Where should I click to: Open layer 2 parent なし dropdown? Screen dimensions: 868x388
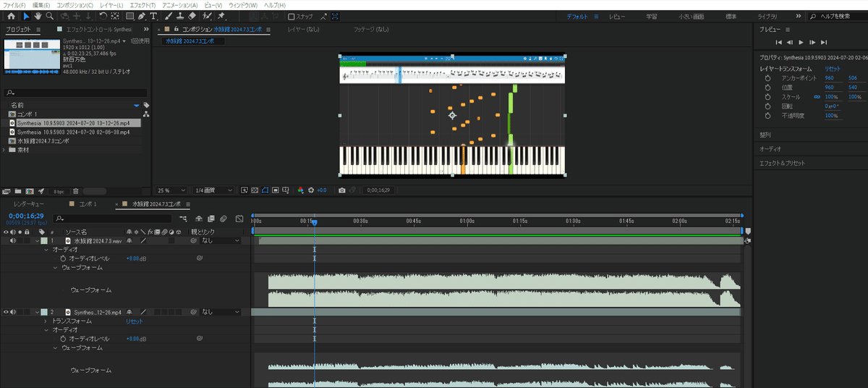[220, 312]
